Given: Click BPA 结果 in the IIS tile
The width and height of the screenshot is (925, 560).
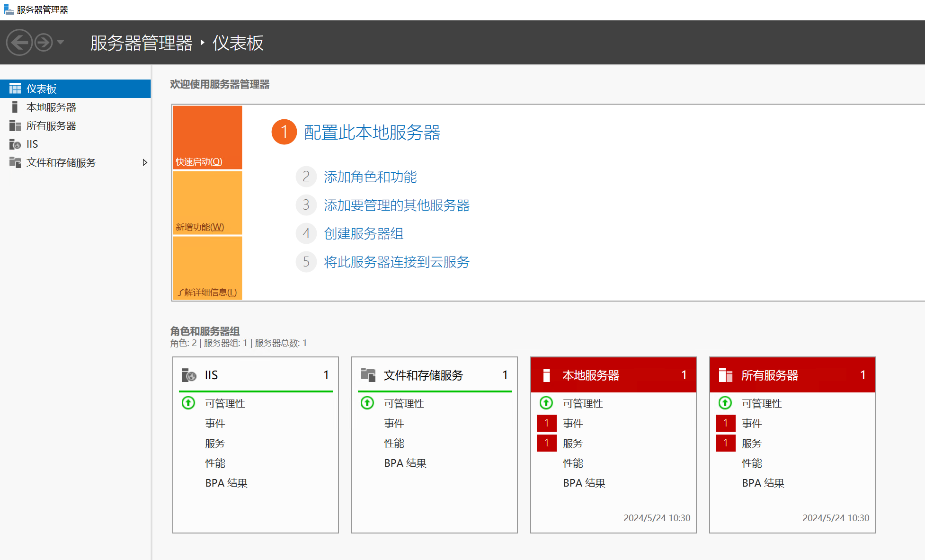Looking at the screenshot, I should (x=226, y=483).
